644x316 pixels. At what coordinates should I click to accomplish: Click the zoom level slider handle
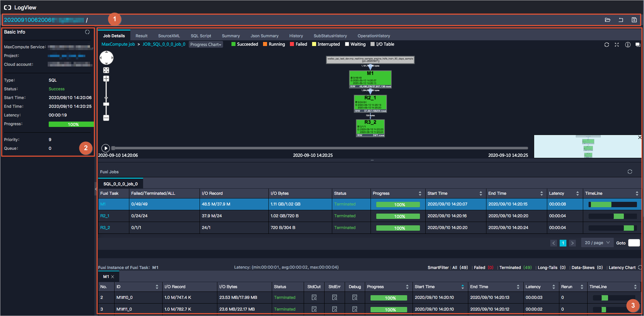pyautogui.click(x=106, y=104)
